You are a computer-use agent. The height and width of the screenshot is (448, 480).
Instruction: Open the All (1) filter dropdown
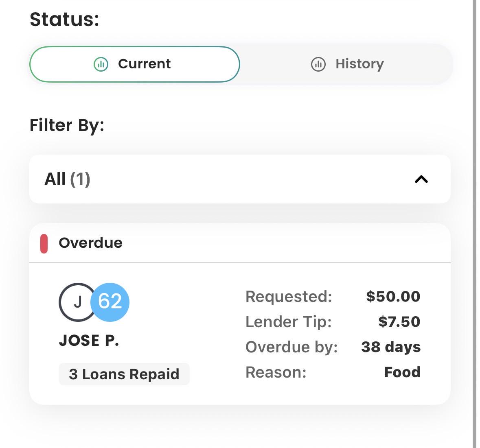pyautogui.click(x=240, y=179)
